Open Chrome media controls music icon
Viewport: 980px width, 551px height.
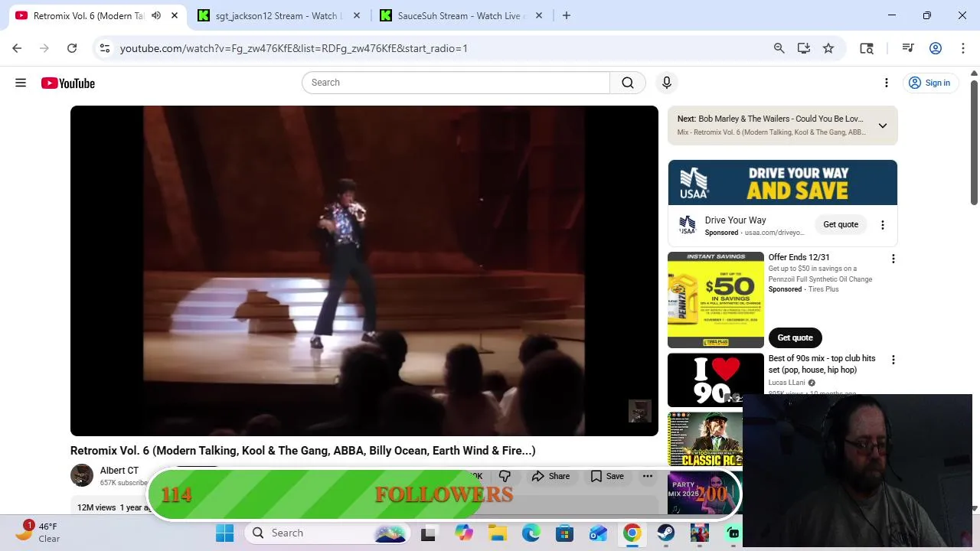tap(908, 48)
